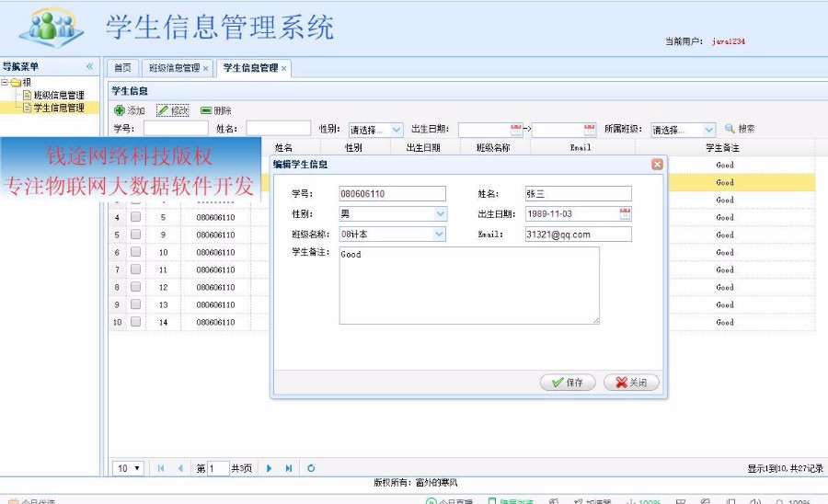Screen dimensions: 828x504
Task: Open the gender filter dropdown
Action: (x=397, y=130)
